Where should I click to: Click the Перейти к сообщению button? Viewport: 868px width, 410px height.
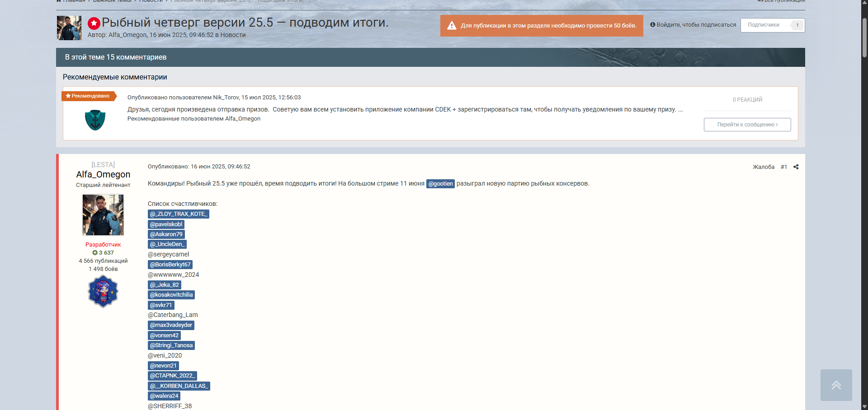click(x=747, y=125)
